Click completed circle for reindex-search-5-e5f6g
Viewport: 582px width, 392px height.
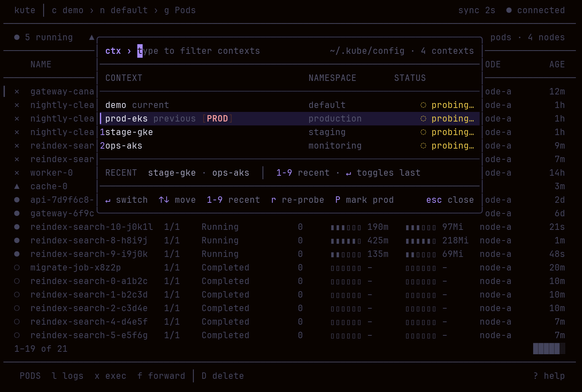coord(17,335)
